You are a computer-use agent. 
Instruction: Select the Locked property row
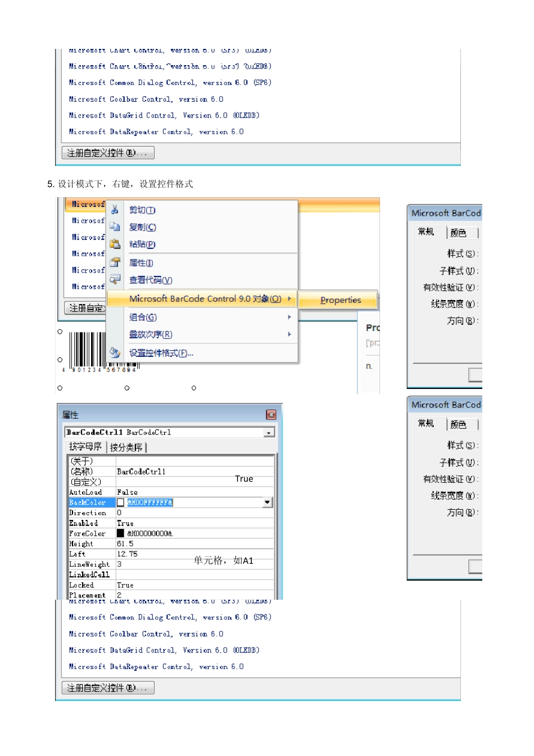tap(171, 585)
